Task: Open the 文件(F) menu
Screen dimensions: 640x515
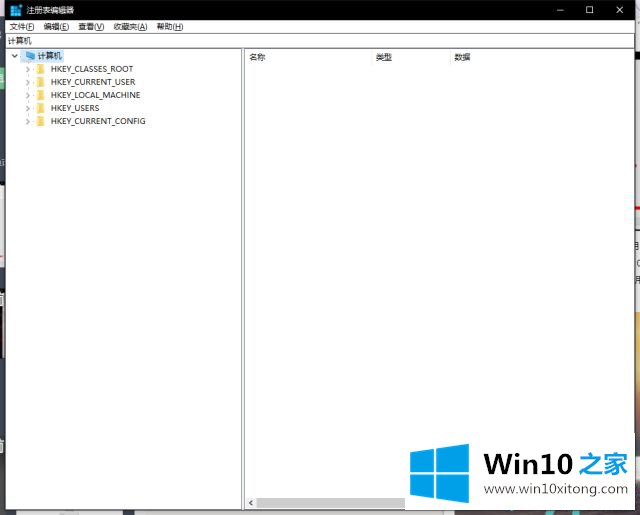Action: pyautogui.click(x=22, y=27)
